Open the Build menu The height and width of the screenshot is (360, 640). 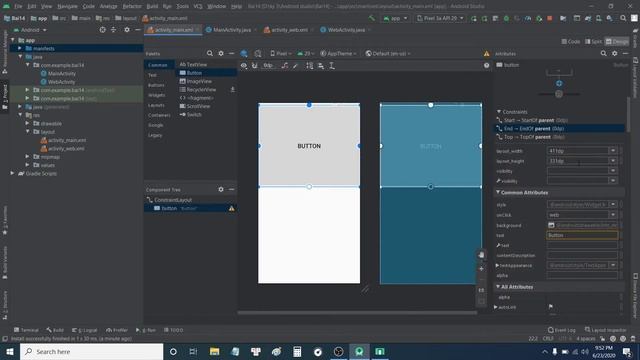tap(152, 7)
